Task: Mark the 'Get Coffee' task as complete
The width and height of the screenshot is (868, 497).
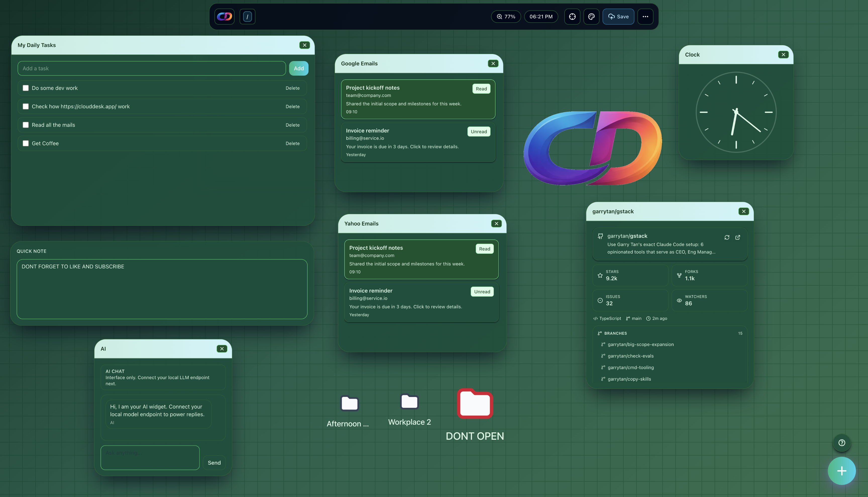Action: [x=26, y=143]
